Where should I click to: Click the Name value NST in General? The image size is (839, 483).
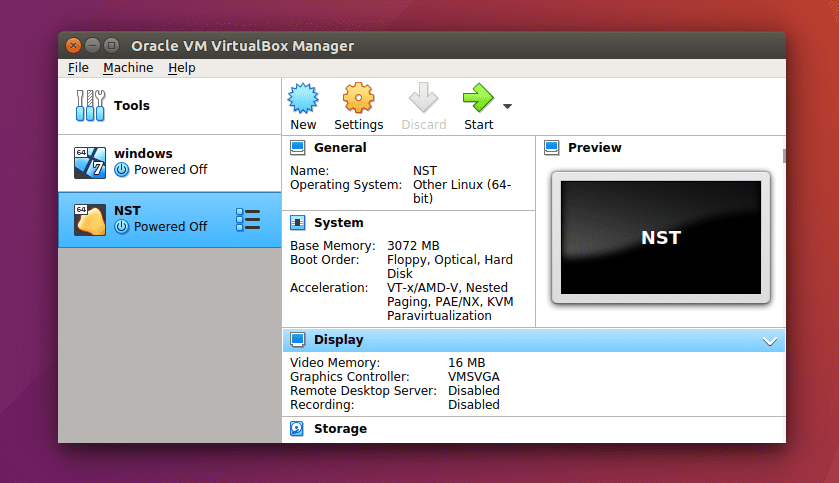[425, 171]
